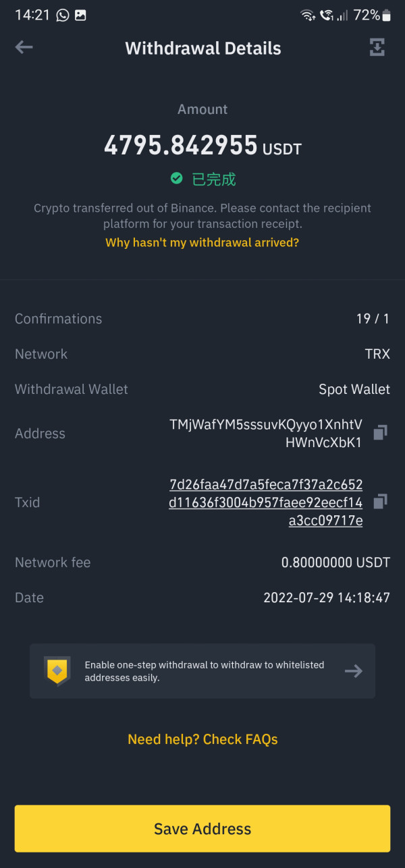Image resolution: width=405 pixels, height=868 pixels.
Task: Tap the TMjWaf withdrawal address text
Action: pos(265,434)
